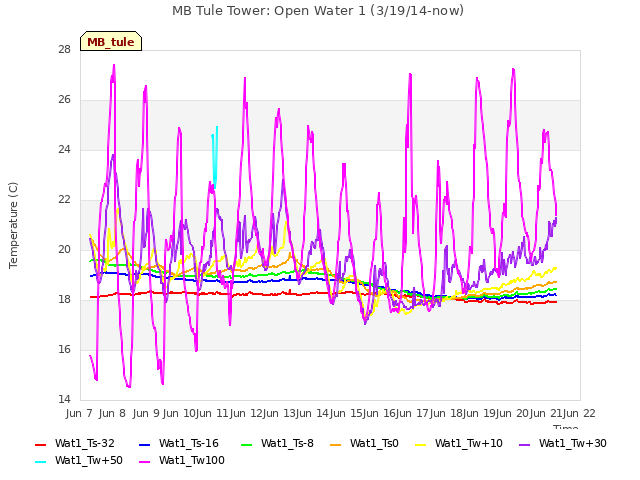Click the purple Wat1_Tw+30 legend swatch
The height and width of the screenshot is (480, 640).
(524, 444)
